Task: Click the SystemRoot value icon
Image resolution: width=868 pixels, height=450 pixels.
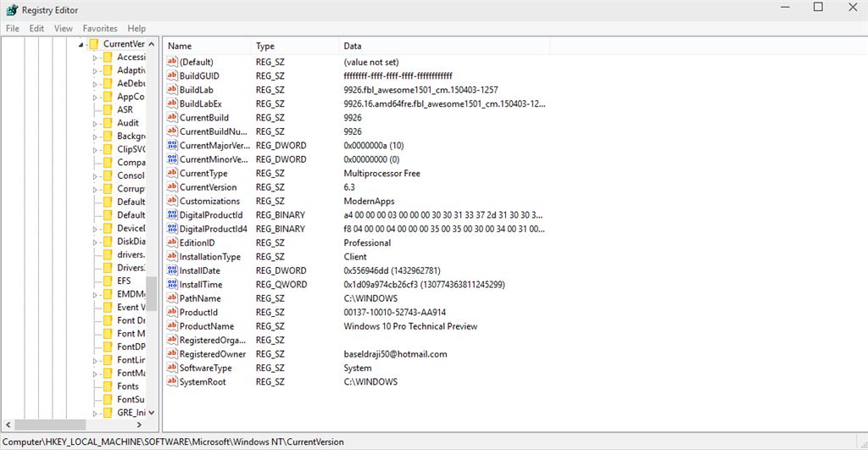Action: click(x=172, y=381)
